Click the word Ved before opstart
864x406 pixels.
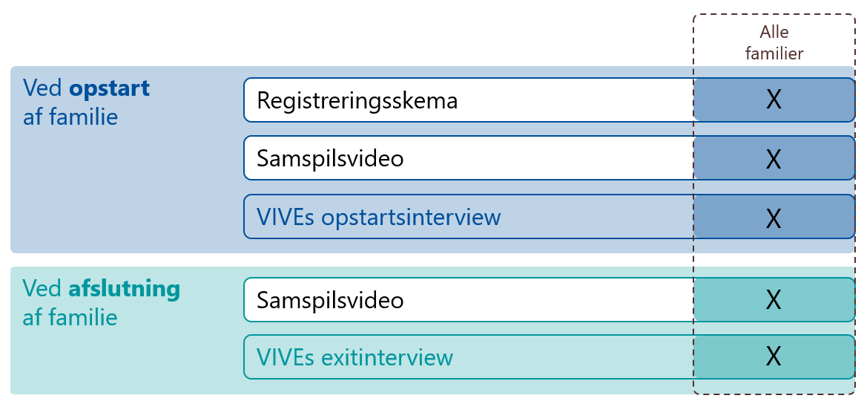coord(42,89)
